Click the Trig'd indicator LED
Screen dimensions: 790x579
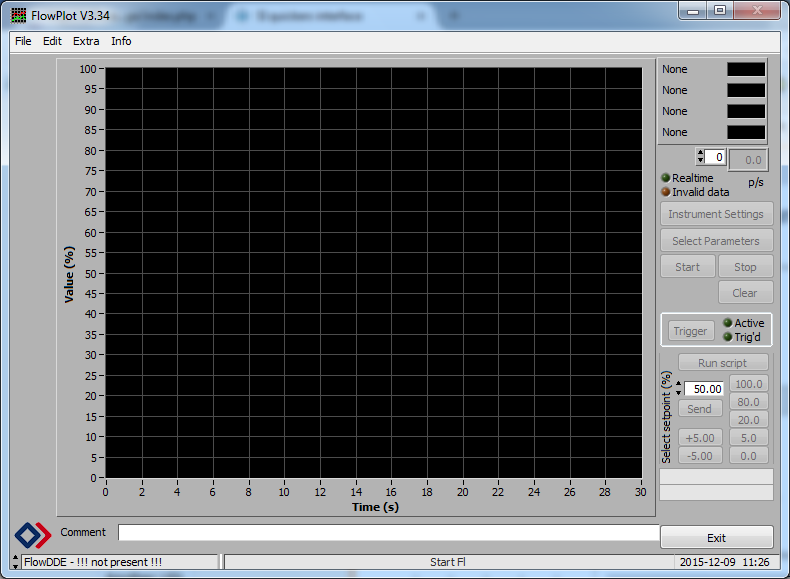(x=728, y=337)
